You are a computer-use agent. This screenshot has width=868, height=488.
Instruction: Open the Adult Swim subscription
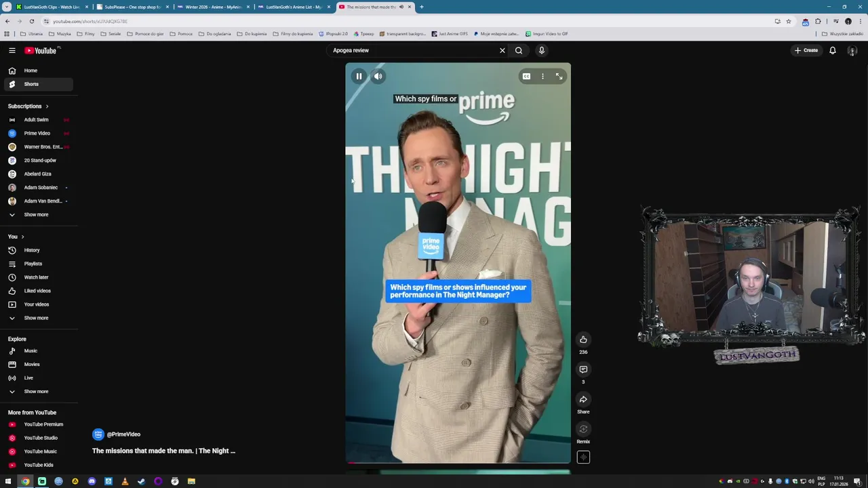39,119
